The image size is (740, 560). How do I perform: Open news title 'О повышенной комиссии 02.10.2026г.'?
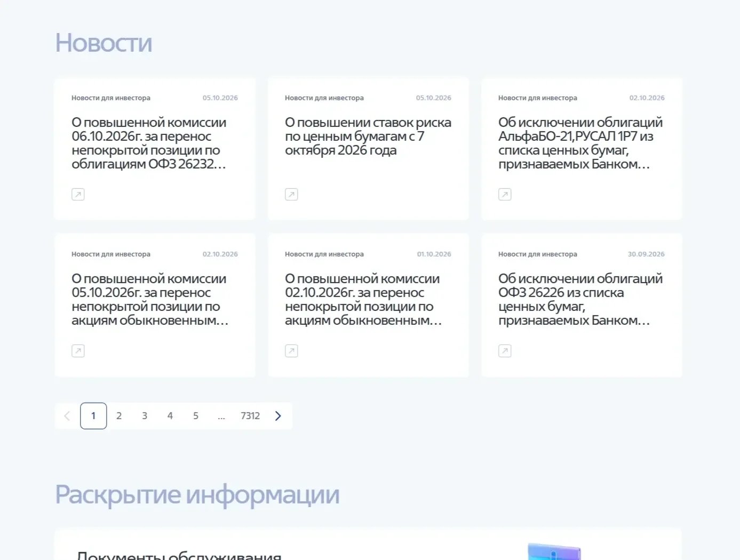(363, 300)
